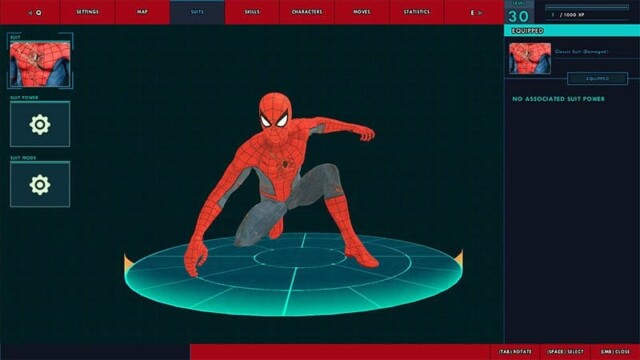Viewport: 640px width, 360px height.
Task: Click the 'No Associated Suit Power' text
Action: pyautogui.click(x=558, y=99)
